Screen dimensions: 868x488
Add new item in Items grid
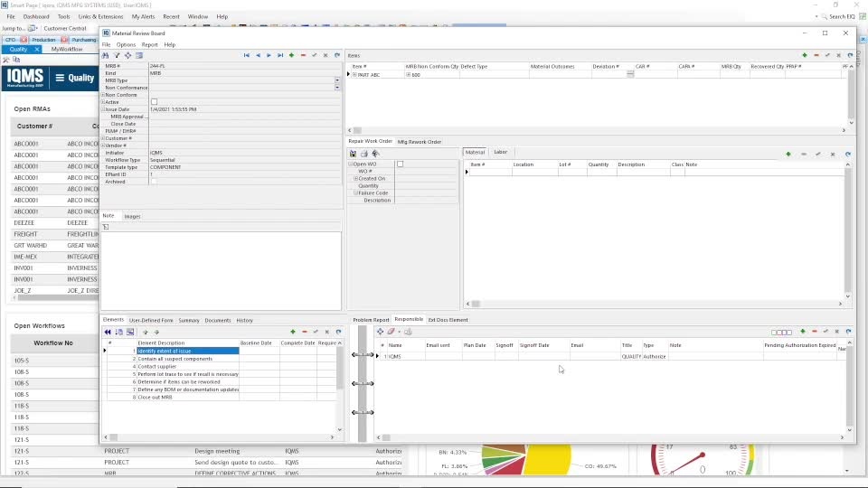pyautogui.click(x=805, y=55)
